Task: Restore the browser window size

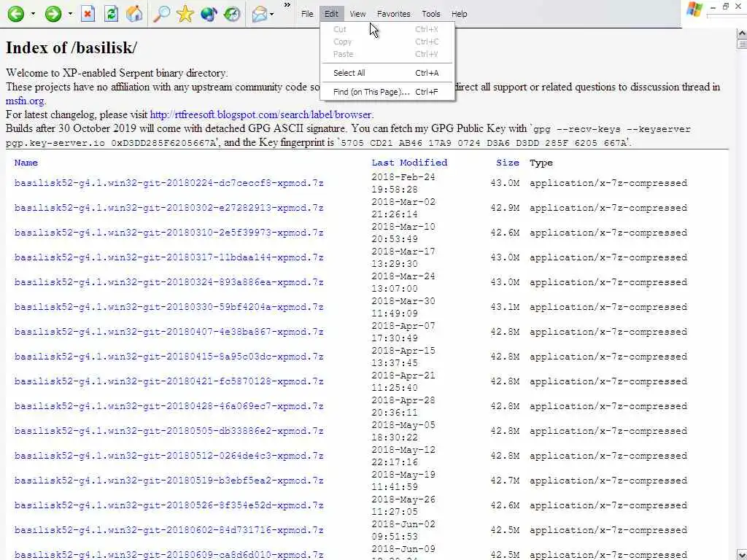Action: tap(726, 6)
